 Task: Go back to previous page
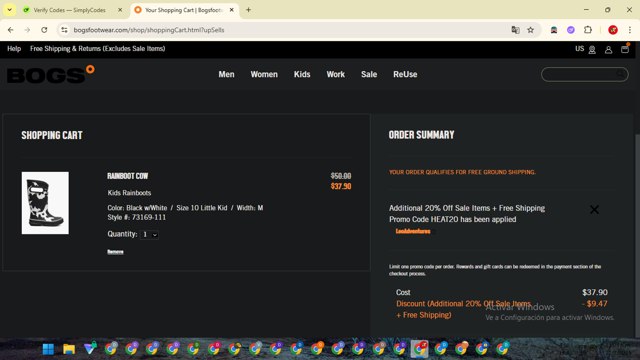(x=11, y=30)
